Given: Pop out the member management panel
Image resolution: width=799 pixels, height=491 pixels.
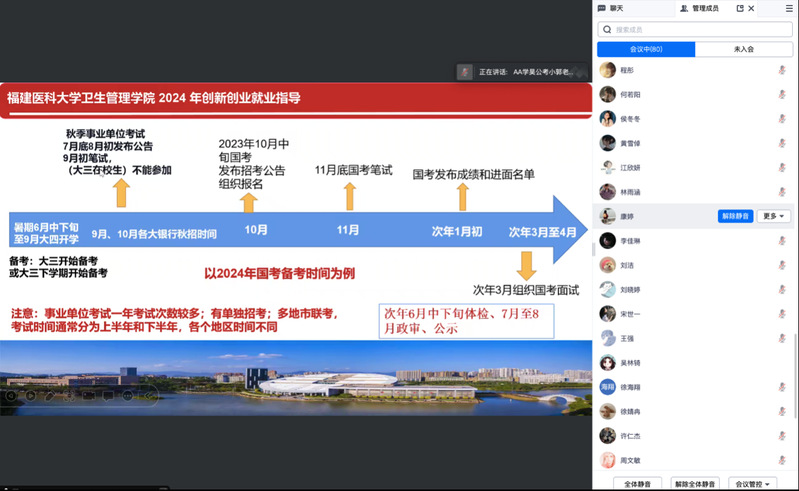Looking at the screenshot, I should (x=740, y=8).
